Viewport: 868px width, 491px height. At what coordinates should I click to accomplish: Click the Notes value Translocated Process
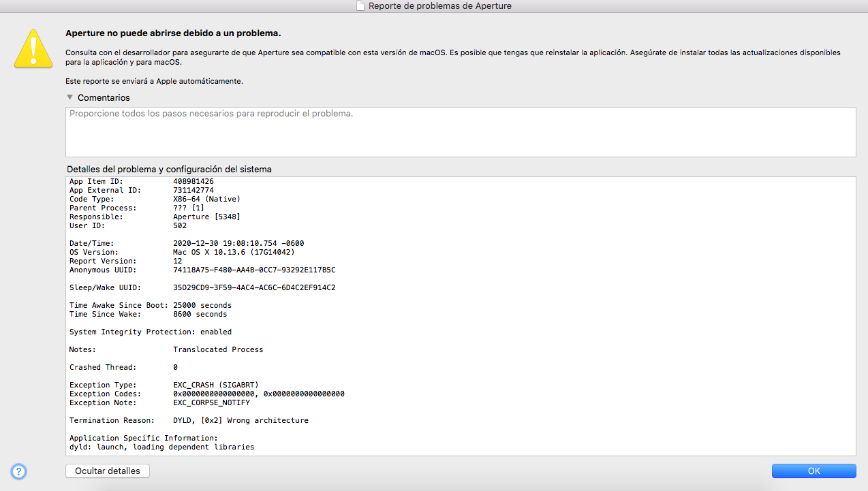pos(218,350)
